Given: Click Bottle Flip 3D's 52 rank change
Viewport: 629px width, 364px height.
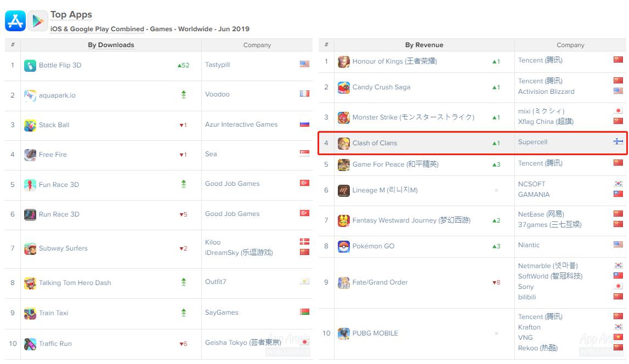Looking at the screenshot, I should click(x=183, y=65).
